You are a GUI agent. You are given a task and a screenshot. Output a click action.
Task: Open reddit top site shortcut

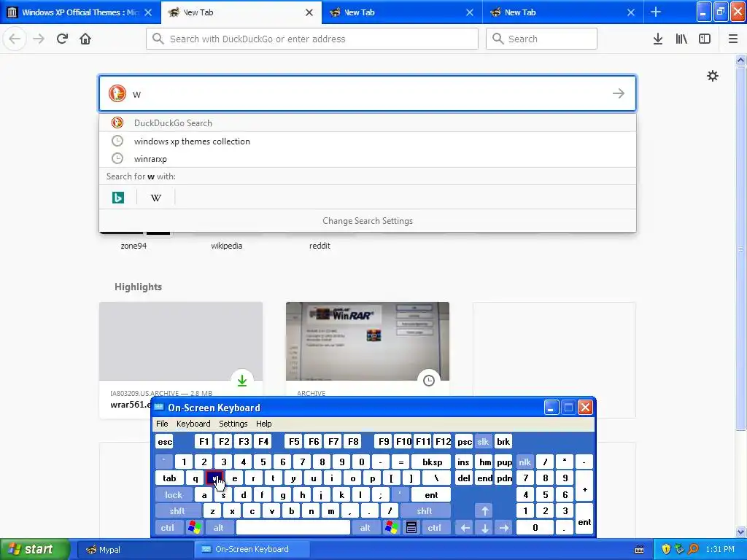(x=320, y=246)
